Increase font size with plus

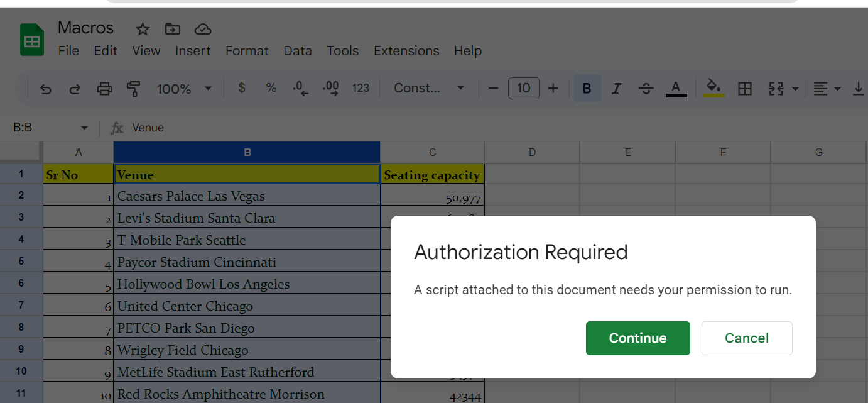pyautogui.click(x=553, y=88)
